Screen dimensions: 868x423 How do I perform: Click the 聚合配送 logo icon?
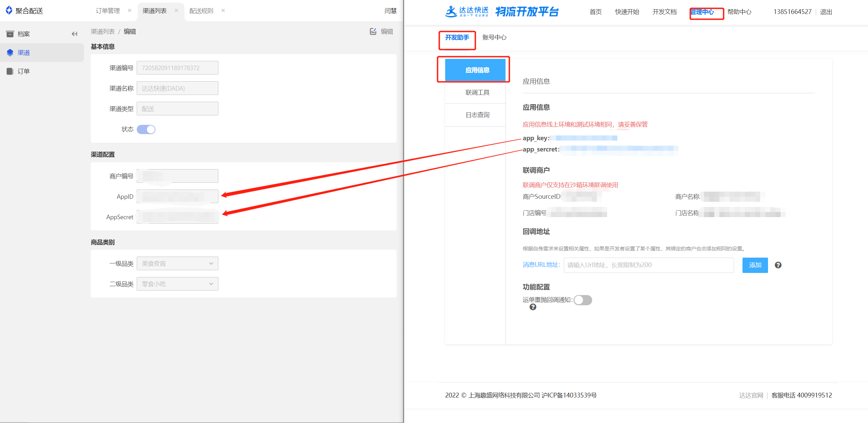click(x=9, y=11)
